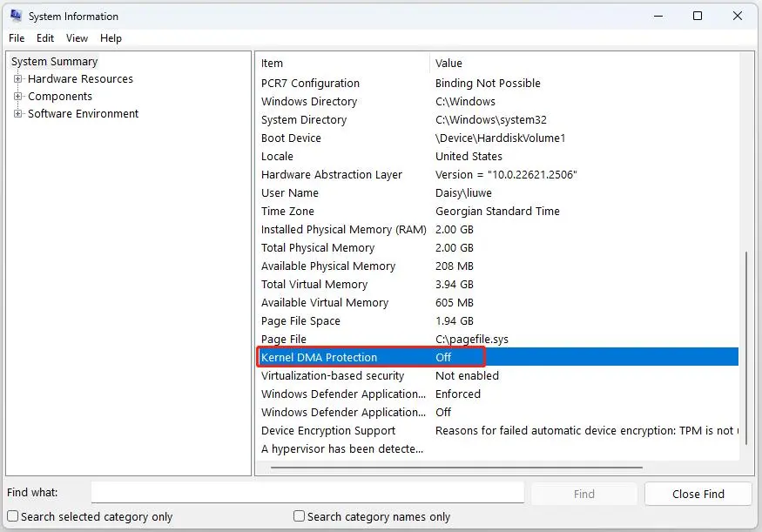Click the 'C:\pagefile.sys' value

pyautogui.click(x=471, y=339)
